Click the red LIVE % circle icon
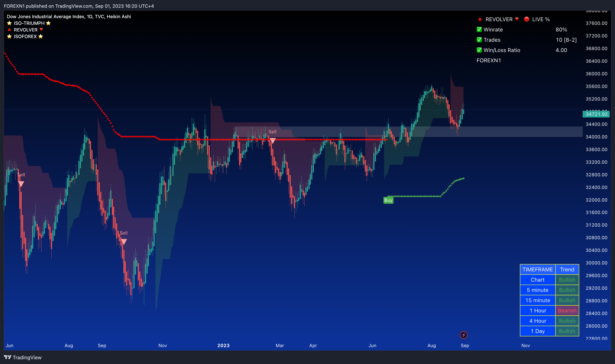615x364 pixels. click(526, 19)
